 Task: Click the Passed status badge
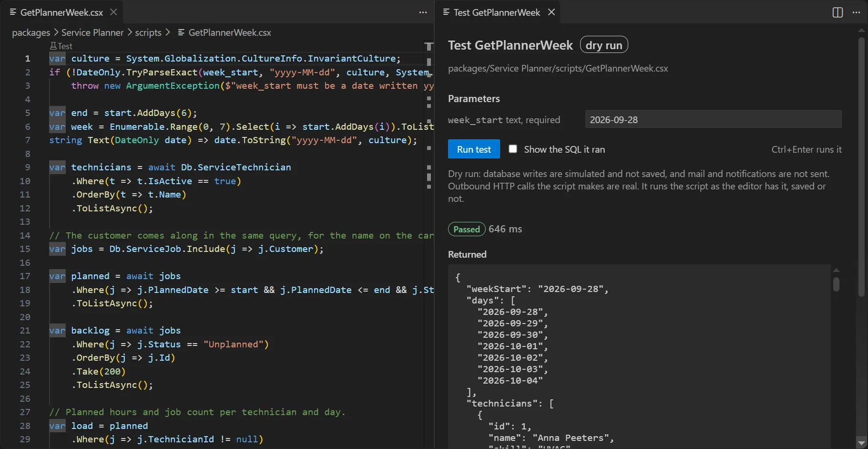click(x=467, y=229)
